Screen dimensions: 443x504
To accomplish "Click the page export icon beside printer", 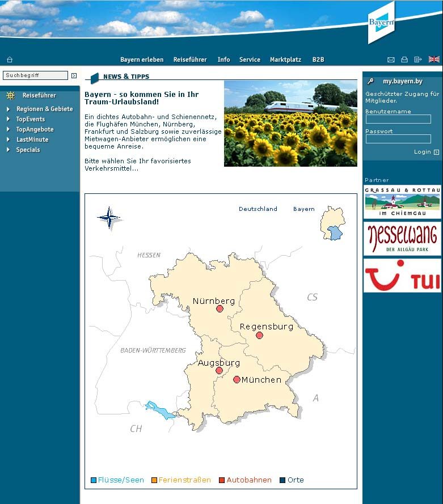I will coord(418,60).
